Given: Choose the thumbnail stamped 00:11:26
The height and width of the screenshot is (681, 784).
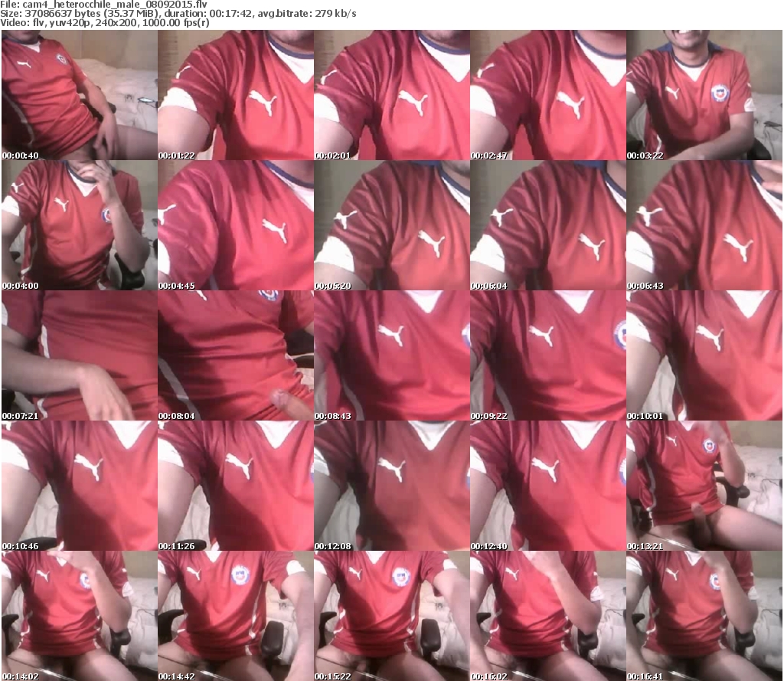Looking at the screenshot, I should pos(236,486).
